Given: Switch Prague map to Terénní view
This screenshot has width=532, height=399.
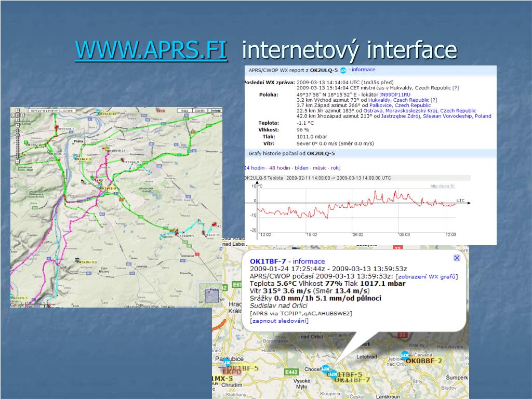Looking at the screenshot, I should pyautogui.click(x=215, y=111).
